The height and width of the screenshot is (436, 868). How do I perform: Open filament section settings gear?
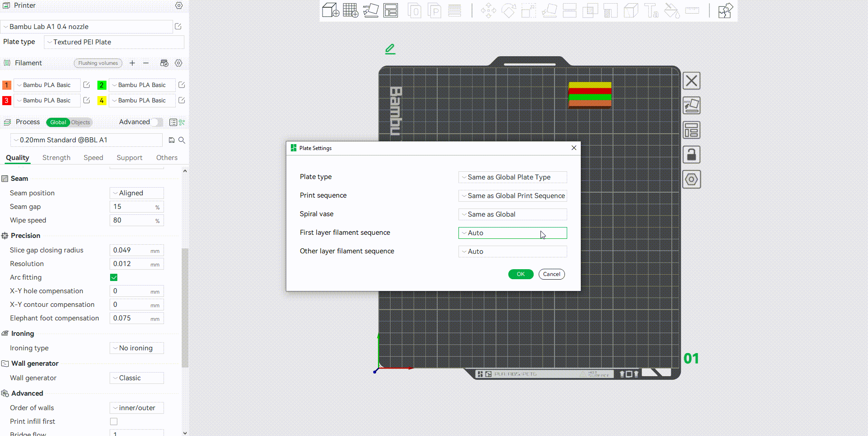tap(179, 63)
